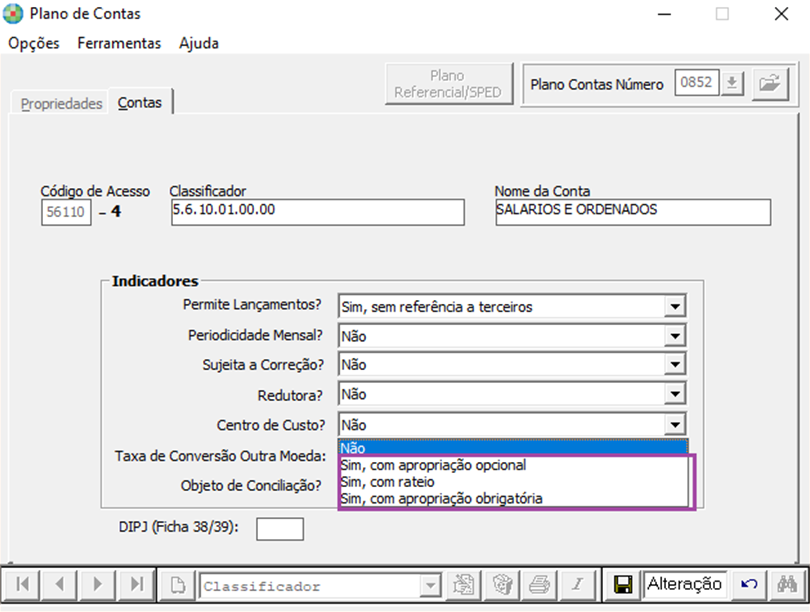810x612 pixels.
Task: Click the 'Indicadores' group title
Action: [155, 281]
